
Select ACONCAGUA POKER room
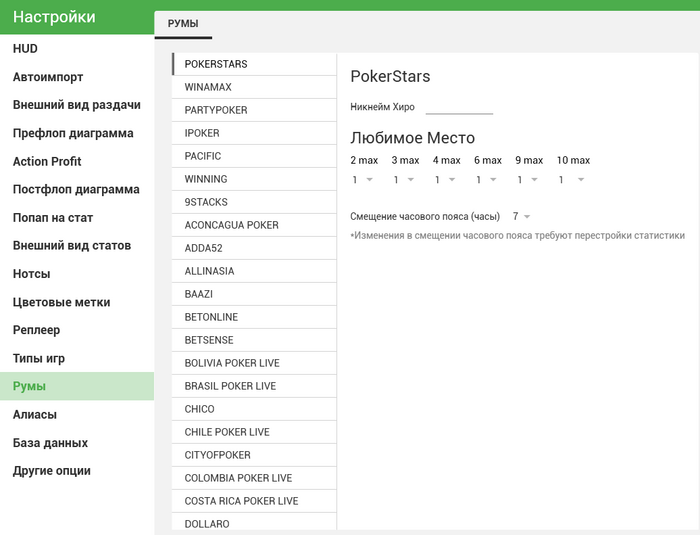click(254, 225)
